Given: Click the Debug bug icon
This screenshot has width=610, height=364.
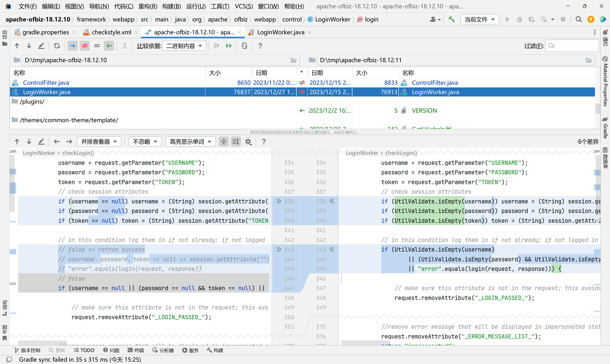Looking at the screenshot, I should click(x=519, y=19).
